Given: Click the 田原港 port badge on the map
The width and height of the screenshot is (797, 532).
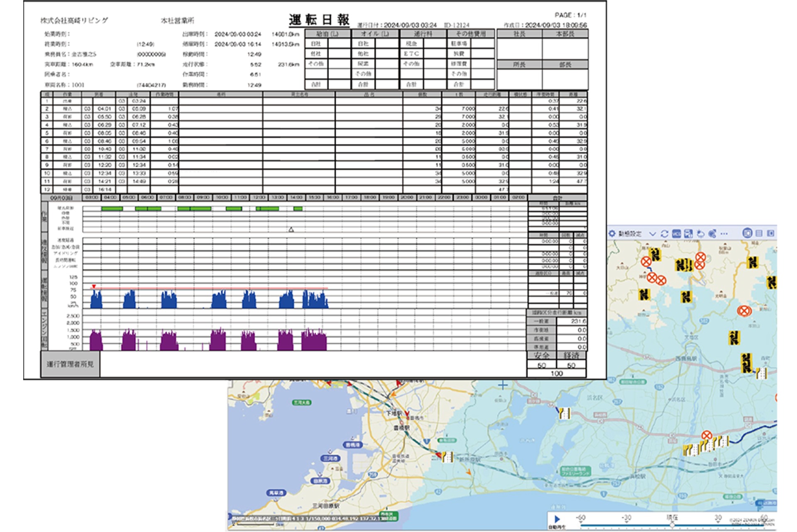Looking at the screenshot, I should coord(320,481).
